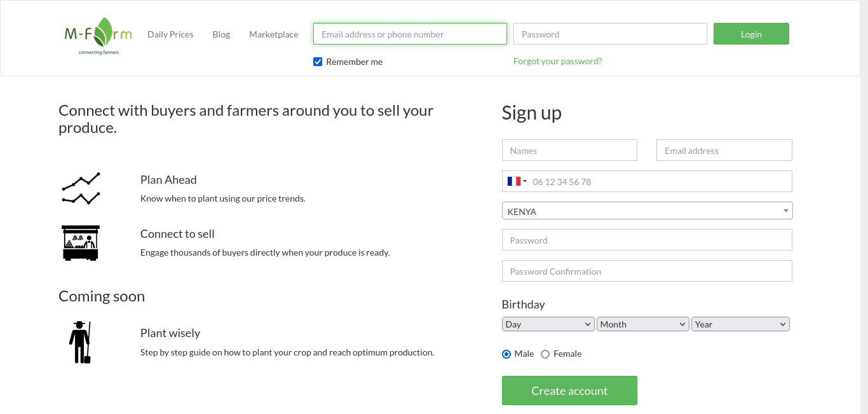Click the green Login button
Image resolution: width=868 pixels, height=414 pixels.
click(x=751, y=34)
